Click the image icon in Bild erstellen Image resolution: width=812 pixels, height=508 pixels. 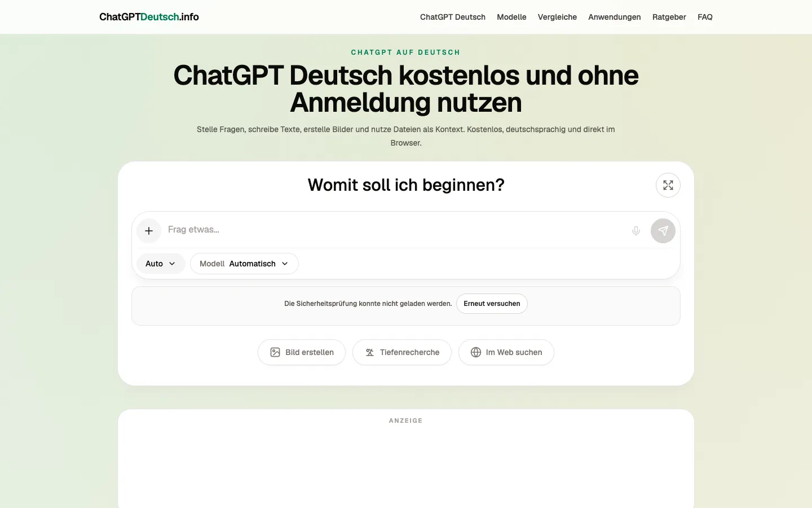(275, 352)
